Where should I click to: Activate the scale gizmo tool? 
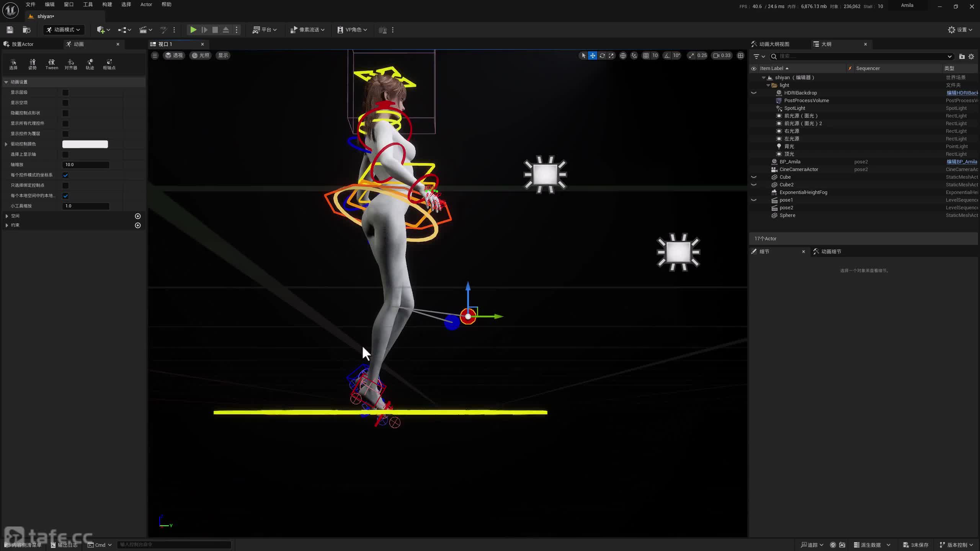pyautogui.click(x=611, y=55)
